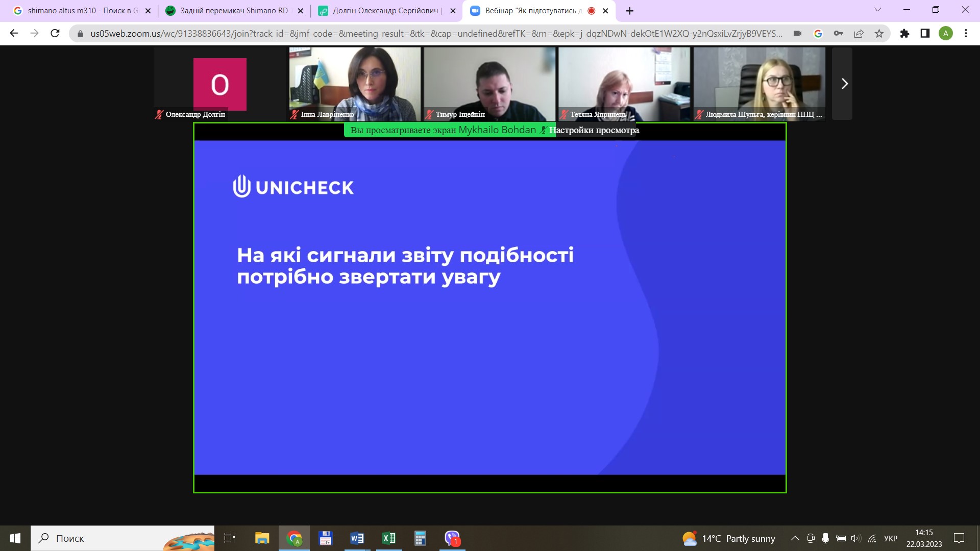Viewport: 980px width, 551px height.
Task: Open the Chrome profile avatar A
Action: point(946,34)
